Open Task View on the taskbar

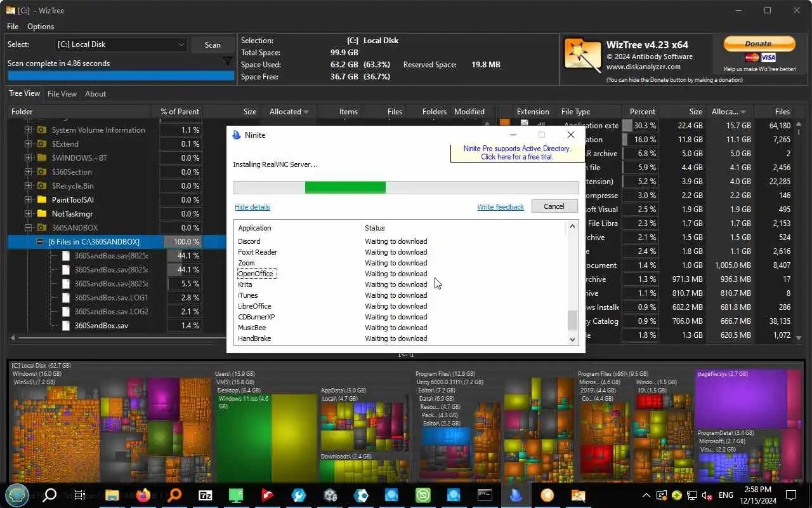tap(79, 495)
